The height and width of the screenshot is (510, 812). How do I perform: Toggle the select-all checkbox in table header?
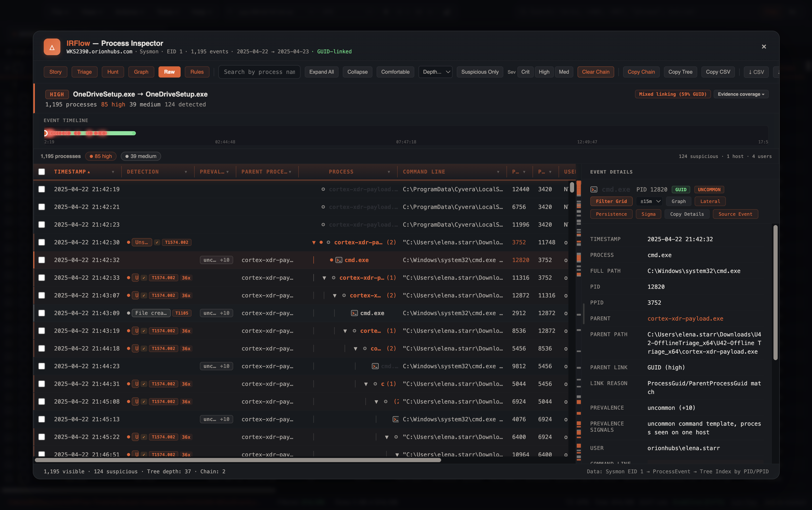(41, 172)
